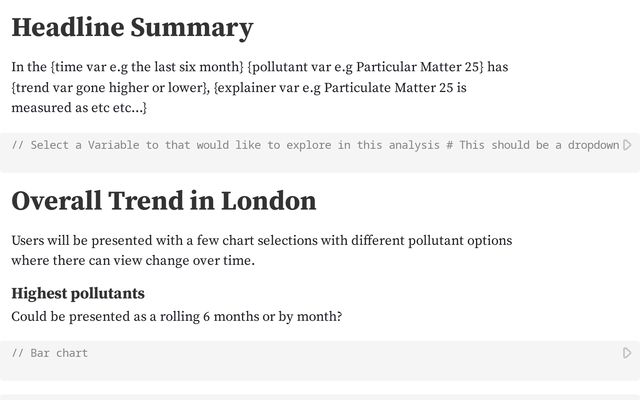Click the 'where there can view change over time.' line
This screenshot has width=640, height=400.
[x=133, y=261]
